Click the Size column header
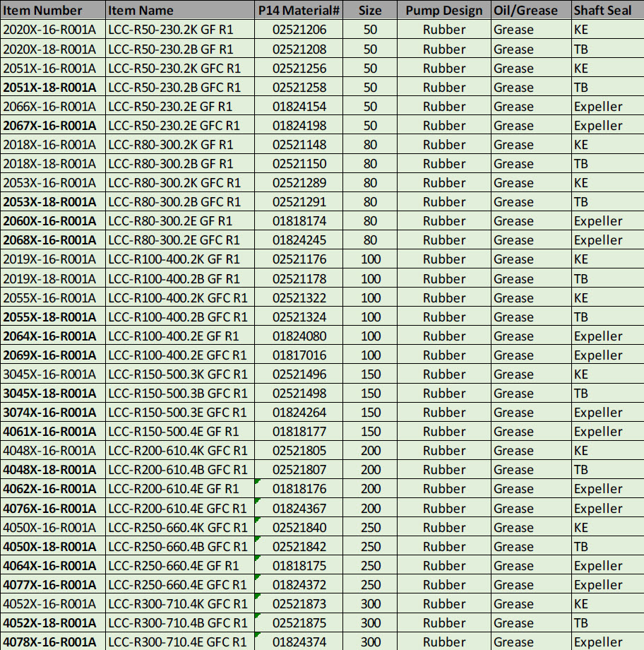Image resolution: width=644 pixels, height=650 pixels. [370, 10]
